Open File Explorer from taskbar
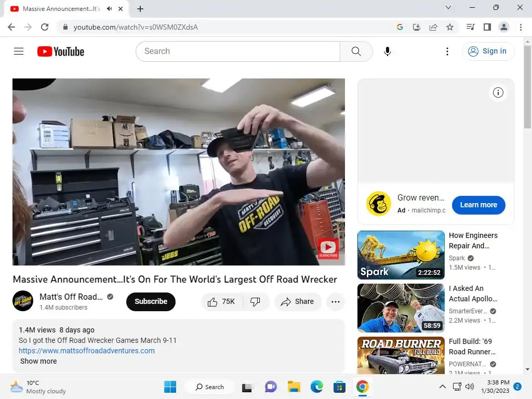Viewport: 532px width, 399px height. click(x=294, y=387)
